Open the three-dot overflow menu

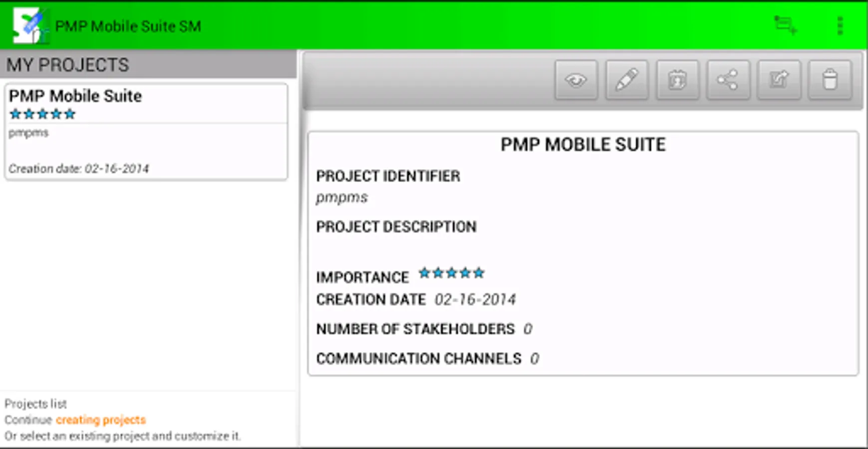840,26
